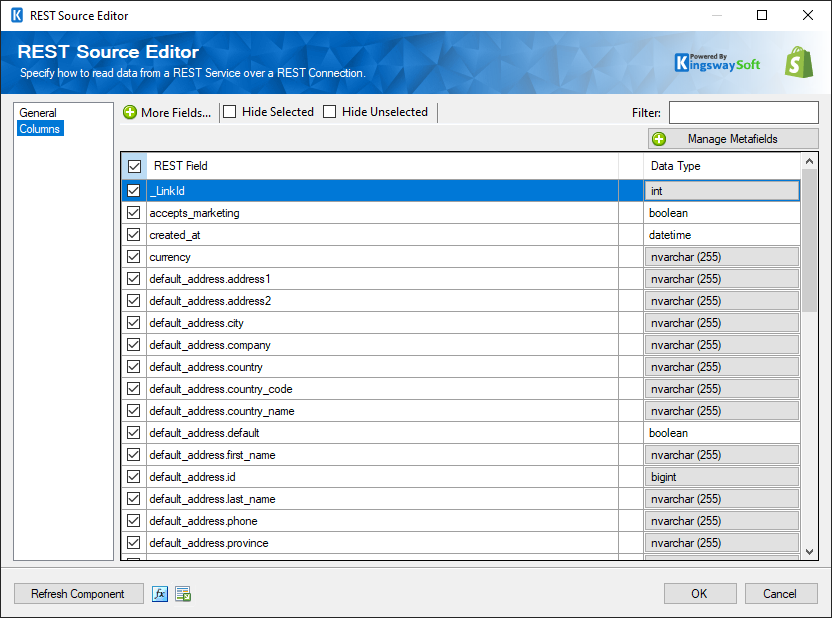832x618 pixels.
Task: Open data type for default_address.address2
Action: click(722, 301)
